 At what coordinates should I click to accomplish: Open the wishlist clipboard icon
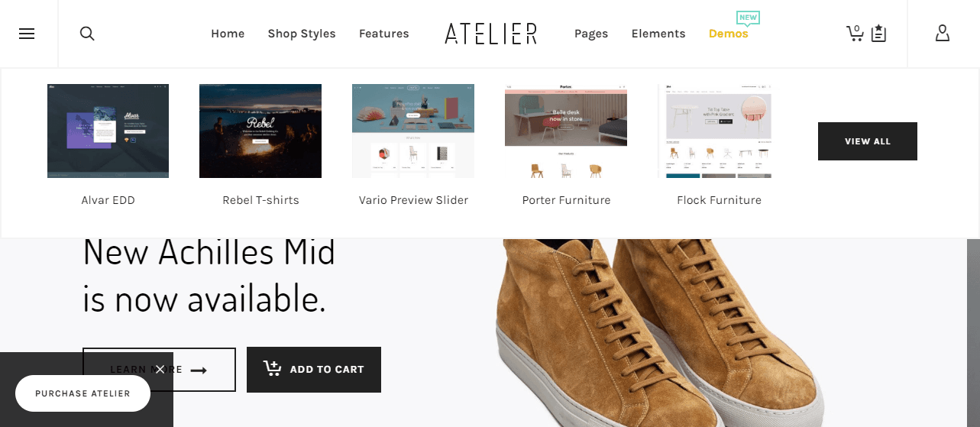[878, 34]
